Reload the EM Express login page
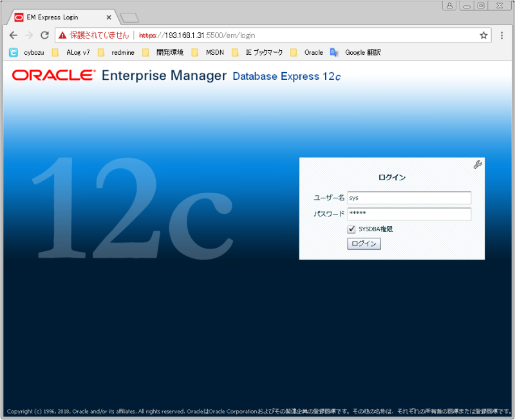 click(44, 35)
